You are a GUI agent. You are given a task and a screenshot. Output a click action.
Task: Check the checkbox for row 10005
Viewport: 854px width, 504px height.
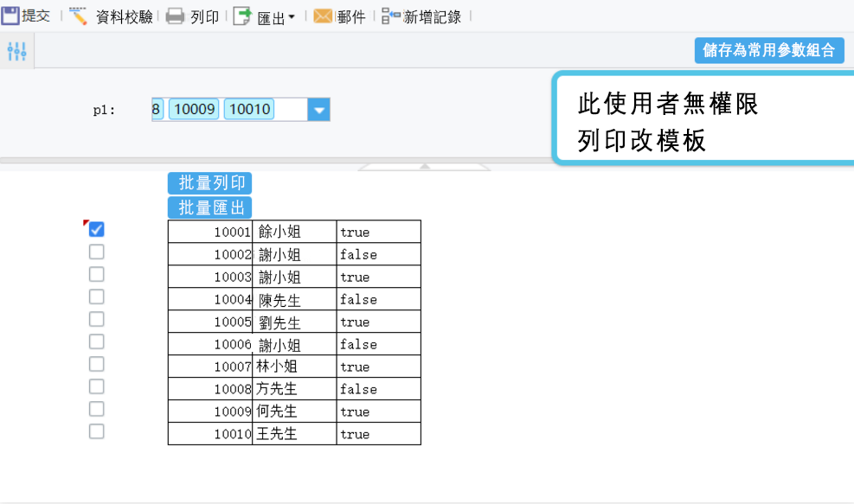96,319
